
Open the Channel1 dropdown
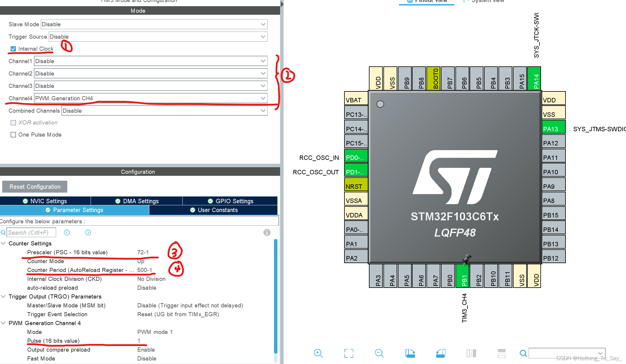151,61
